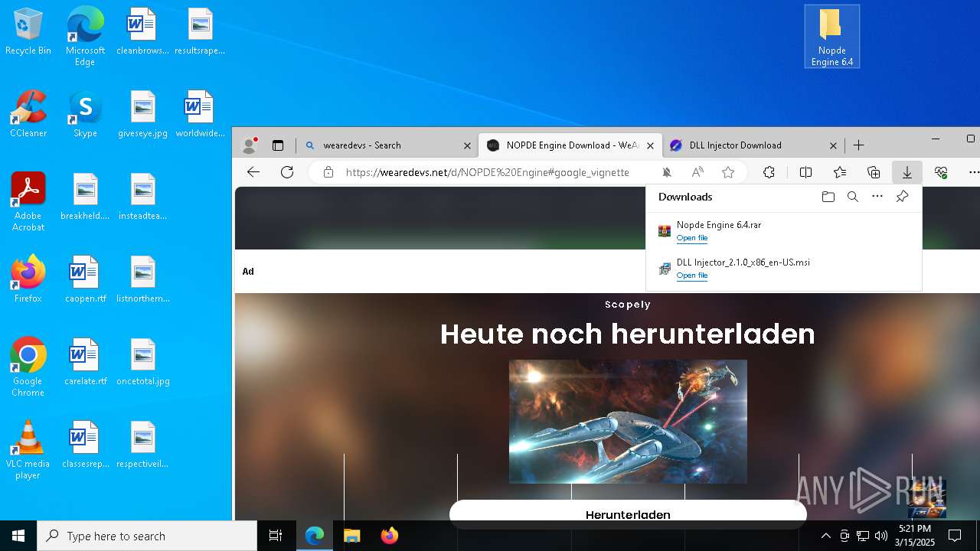Pin the Downloads panel
The width and height of the screenshot is (980, 551).
pos(902,197)
